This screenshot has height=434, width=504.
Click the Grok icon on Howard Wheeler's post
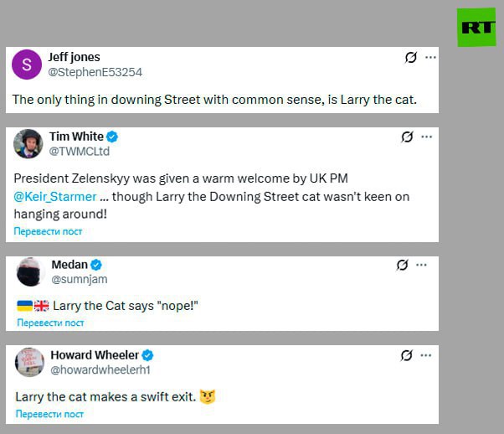click(x=407, y=355)
